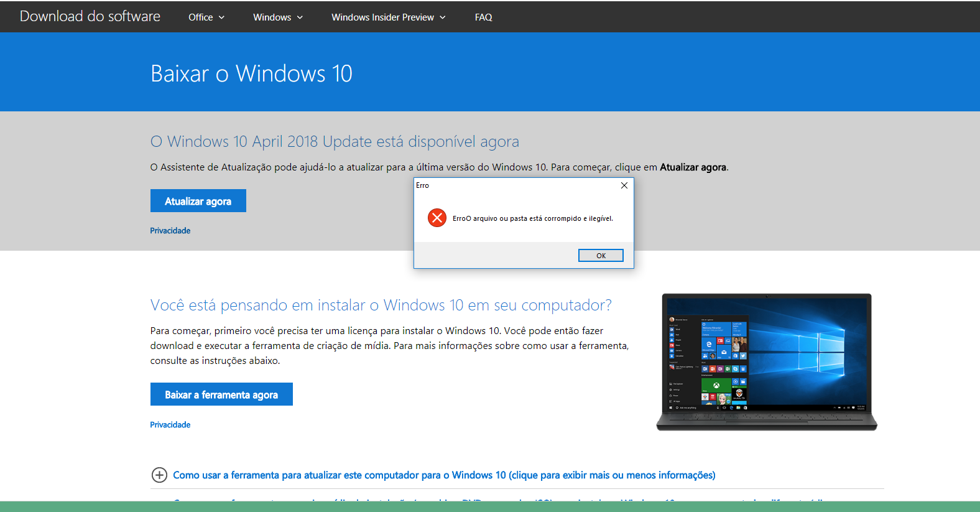Click the Windows 10 laptop image
Image resolution: width=980 pixels, height=512 pixels.
[x=767, y=362]
